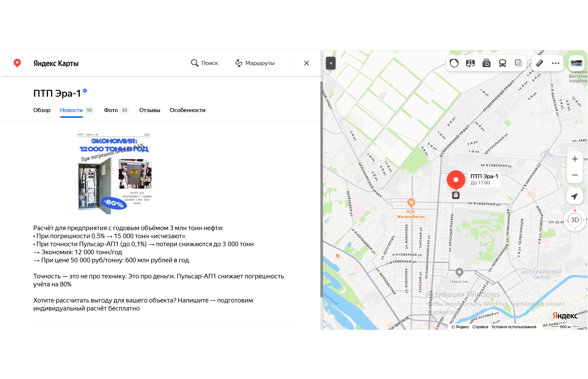Open Маршруты route planner

click(x=255, y=63)
